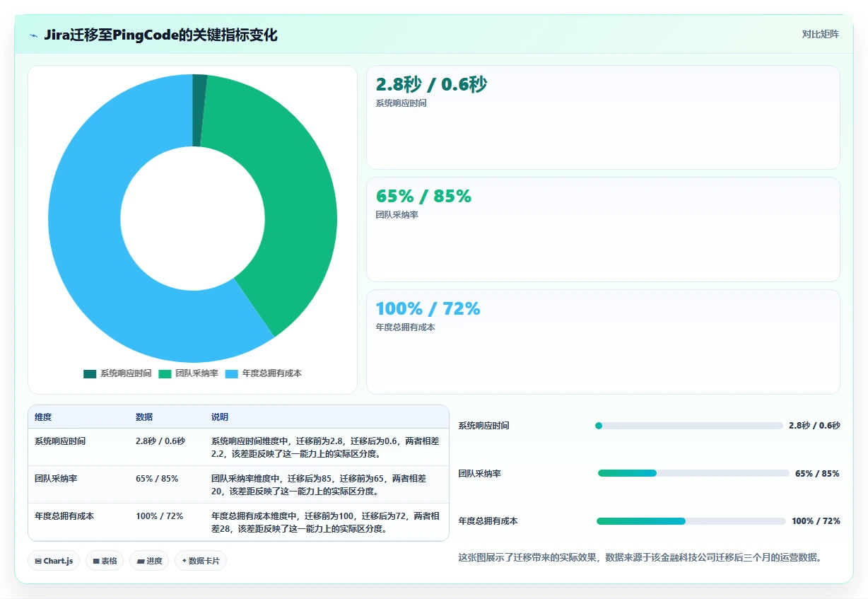The image size is (868, 599).
Task: Toggle the 团队采纳率 legend item
Action: coord(188,373)
